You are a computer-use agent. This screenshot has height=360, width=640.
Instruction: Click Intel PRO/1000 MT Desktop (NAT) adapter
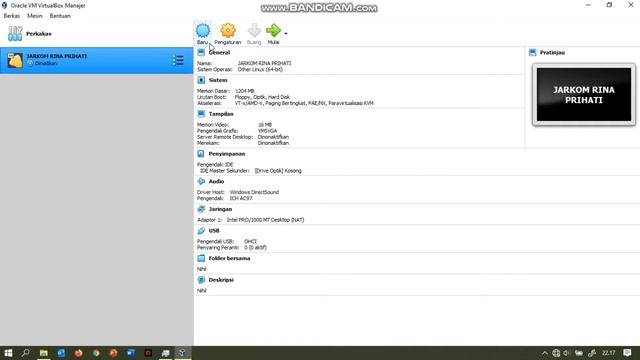(x=265, y=220)
